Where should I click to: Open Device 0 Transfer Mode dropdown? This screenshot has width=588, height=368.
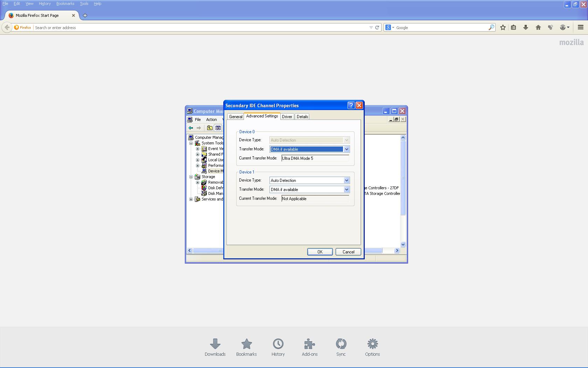[x=346, y=149]
